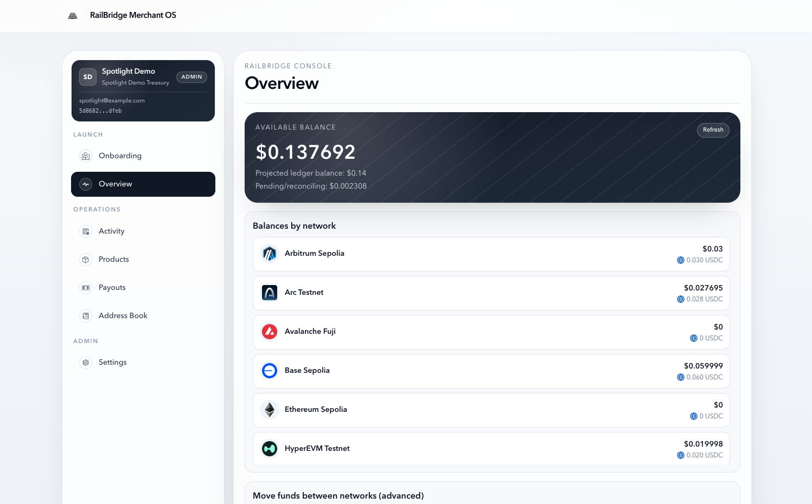
Task: Click the Activity sidebar icon
Action: coord(86,231)
